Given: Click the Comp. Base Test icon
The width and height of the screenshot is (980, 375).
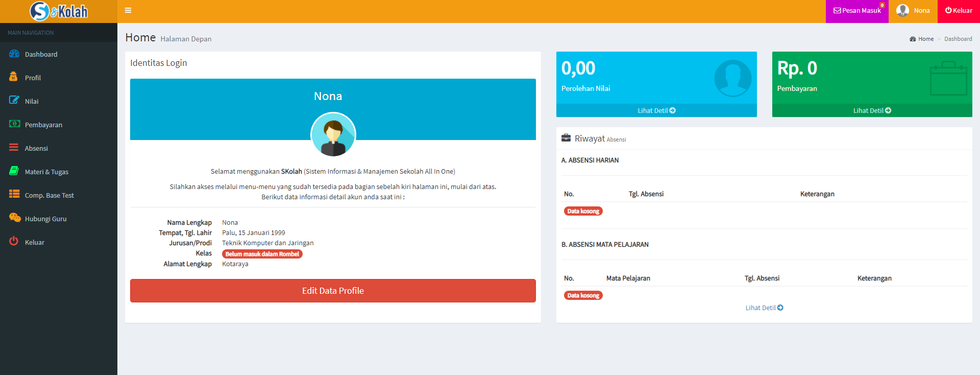Looking at the screenshot, I should 14,195.
